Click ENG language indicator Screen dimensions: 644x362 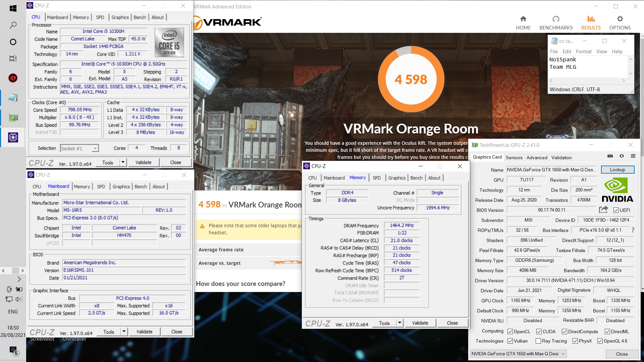click(13, 312)
